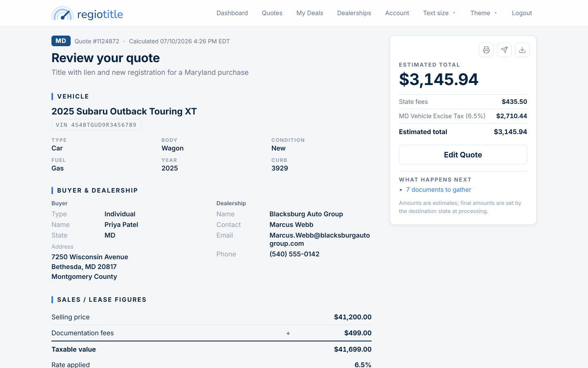Send the quote via the paper-plane icon
Viewport: 588px width, 368px height.
point(504,50)
